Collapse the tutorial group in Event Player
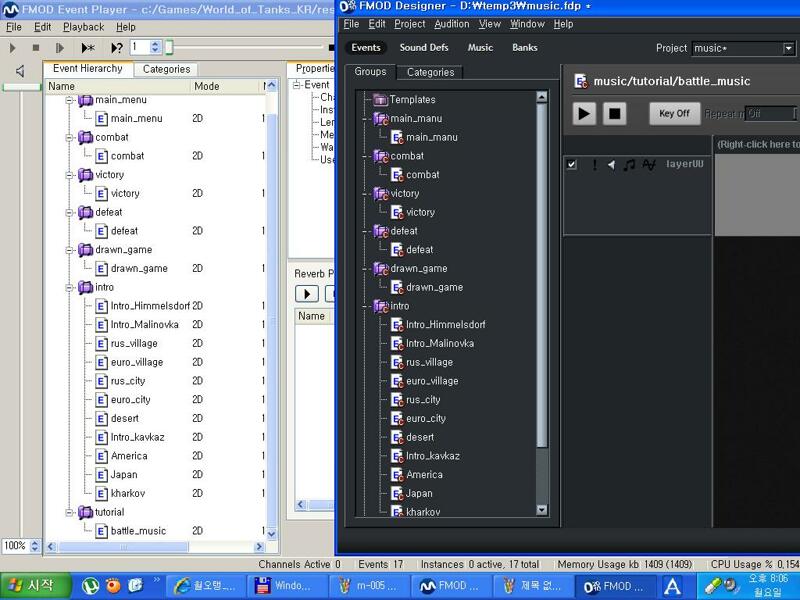Screen dimensions: 800x600 [69, 512]
